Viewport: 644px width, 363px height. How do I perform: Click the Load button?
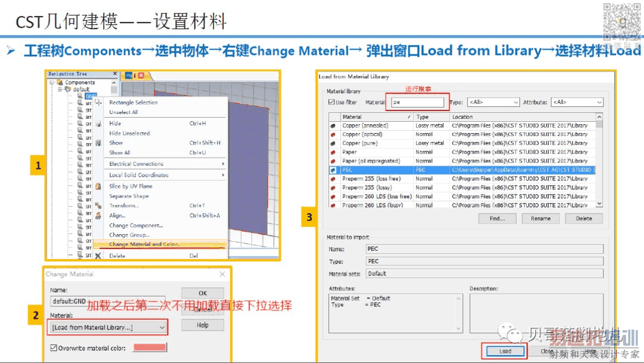[505, 351]
